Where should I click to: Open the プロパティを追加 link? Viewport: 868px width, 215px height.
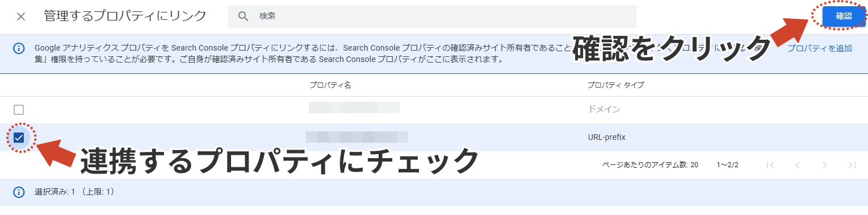point(819,48)
